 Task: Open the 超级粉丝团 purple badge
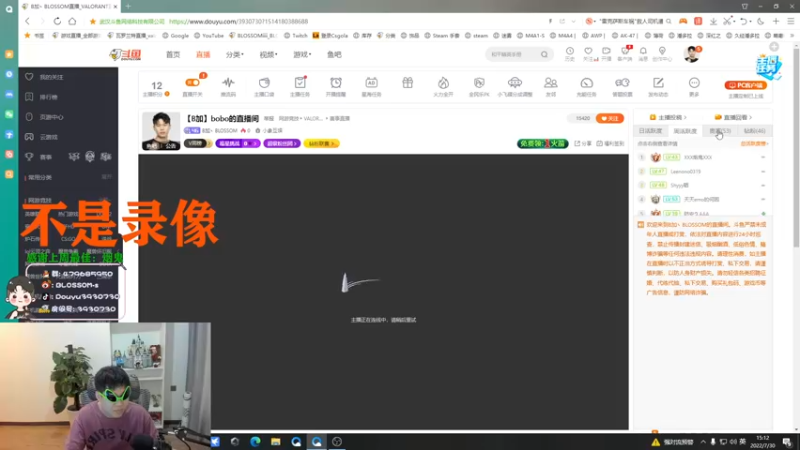(282, 144)
